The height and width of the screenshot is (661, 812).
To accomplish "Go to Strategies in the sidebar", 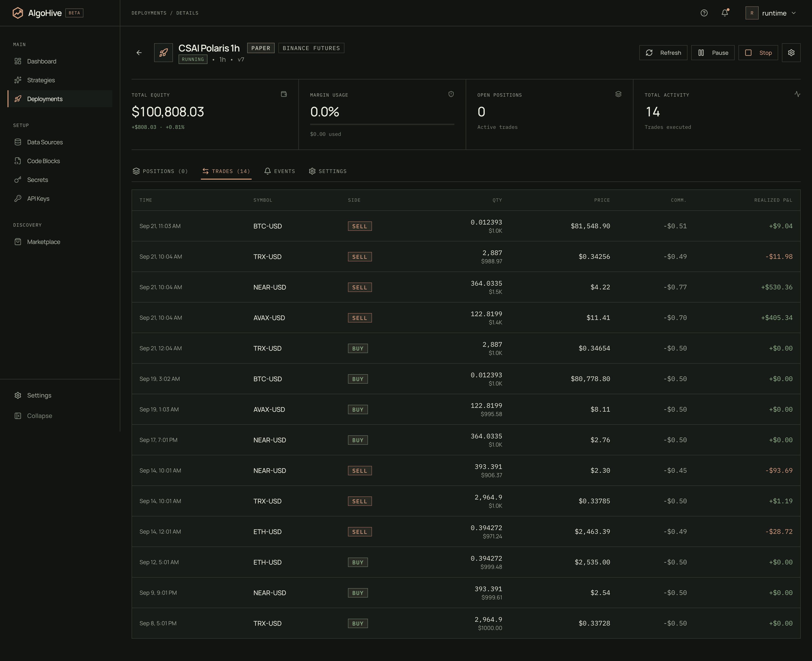I will coord(60,80).
